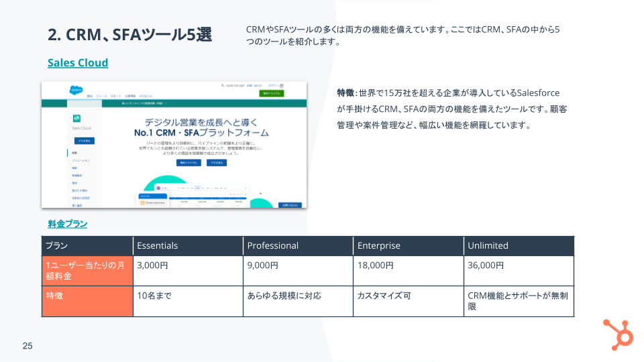Click the blue button in screenshot sidebar
Image resolution: width=644 pixels, height=362 pixels.
coord(85,141)
